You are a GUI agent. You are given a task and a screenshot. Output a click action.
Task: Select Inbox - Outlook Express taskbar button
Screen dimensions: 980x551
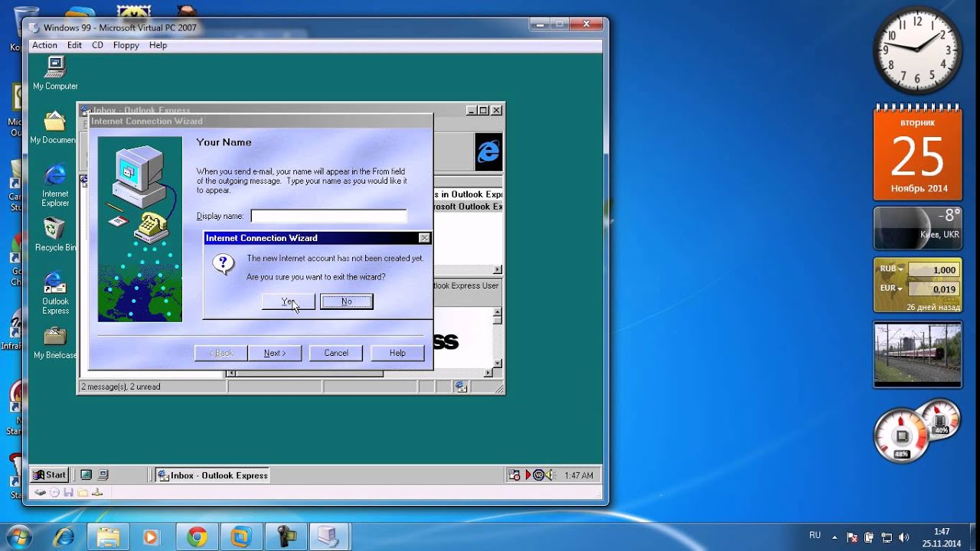coord(212,475)
